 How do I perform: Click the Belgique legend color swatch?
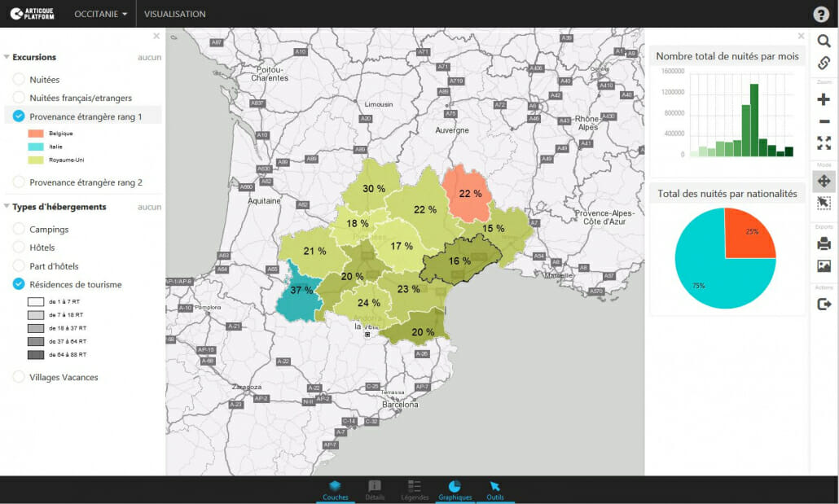click(x=36, y=134)
